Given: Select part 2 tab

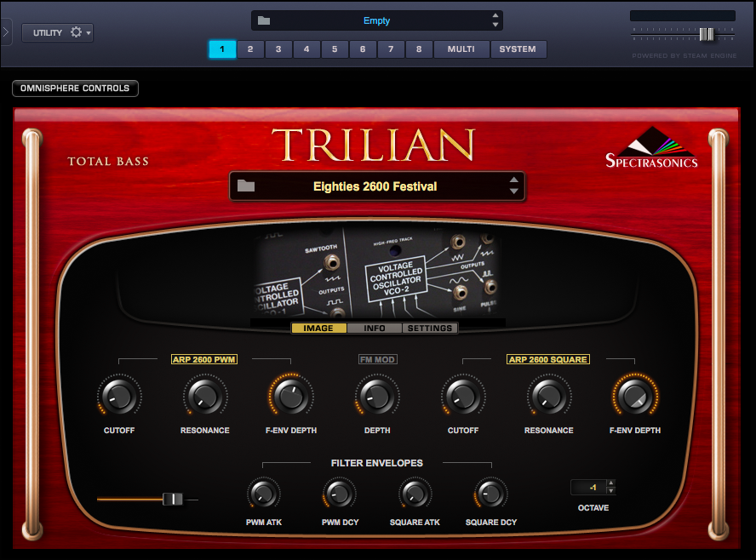Looking at the screenshot, I should click(250, 49).
